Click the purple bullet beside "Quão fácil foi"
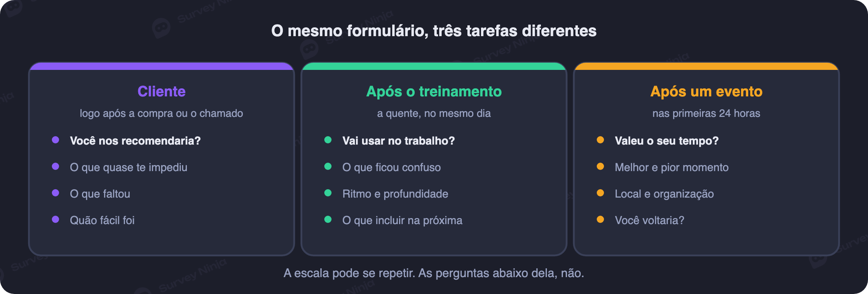This screenshot has height=294, width=868. click(55, 219)
